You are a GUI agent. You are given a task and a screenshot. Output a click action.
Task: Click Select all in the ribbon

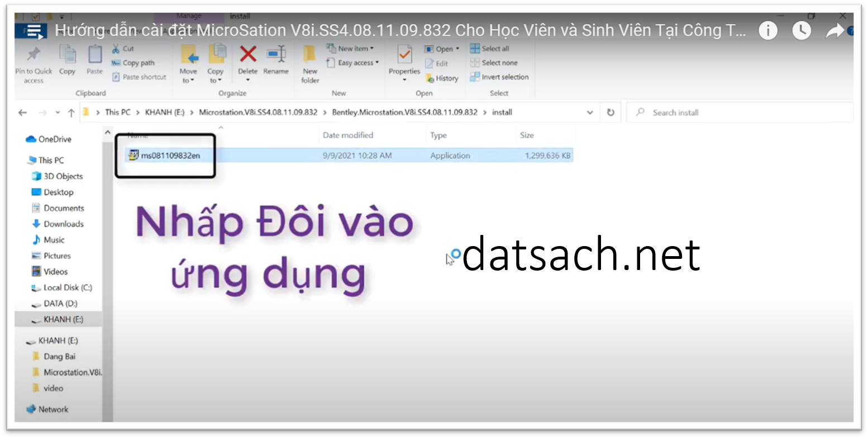(x=490, y=49)
